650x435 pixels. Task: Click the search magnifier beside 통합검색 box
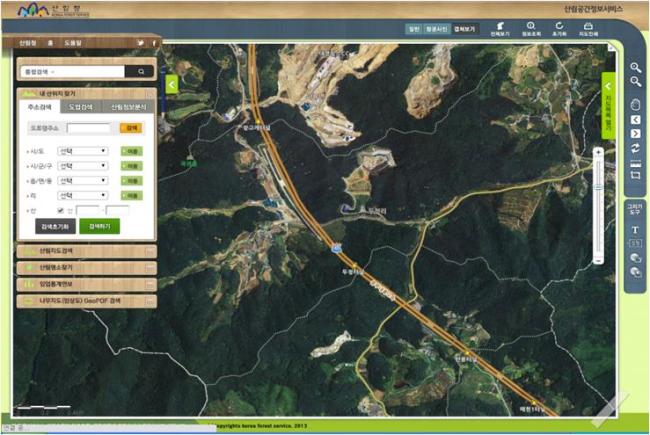coord(140,72)
